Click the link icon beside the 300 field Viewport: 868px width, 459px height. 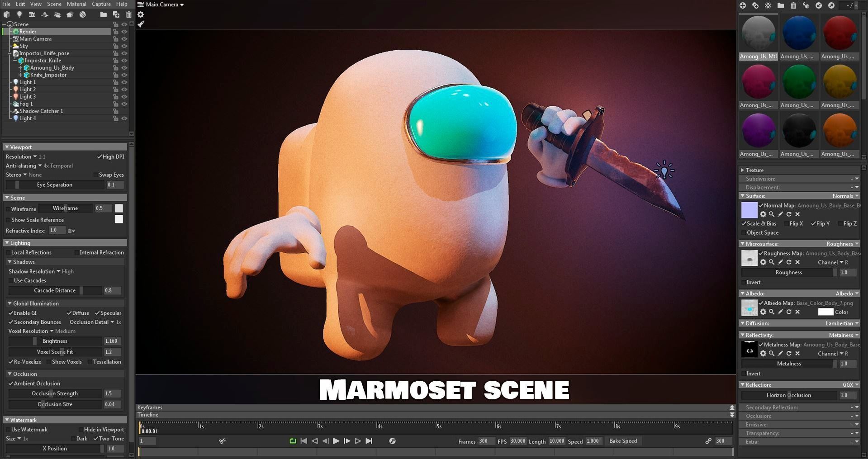tap(708, 441)
